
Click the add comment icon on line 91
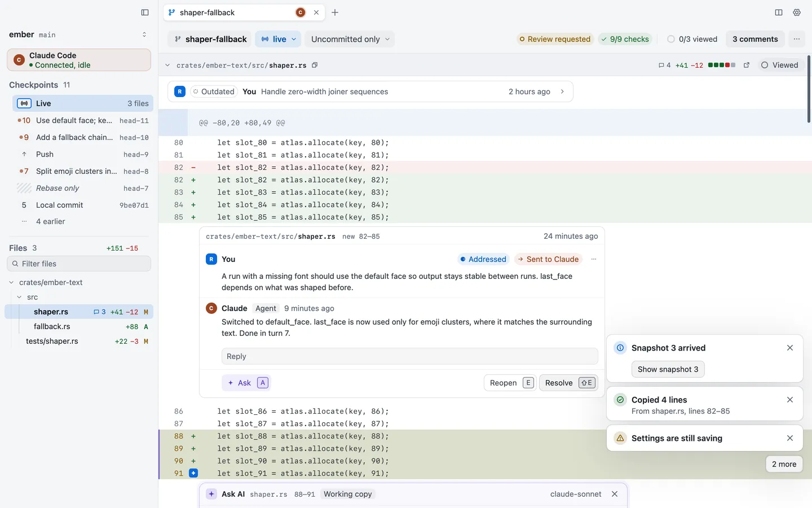193,473
